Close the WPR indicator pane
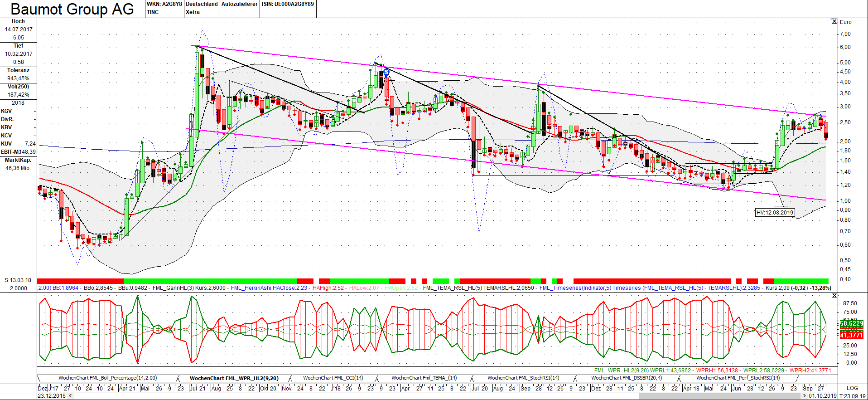The height and width of the screenshot is (400, 868). pyautogui.click(x=834, y=296)
